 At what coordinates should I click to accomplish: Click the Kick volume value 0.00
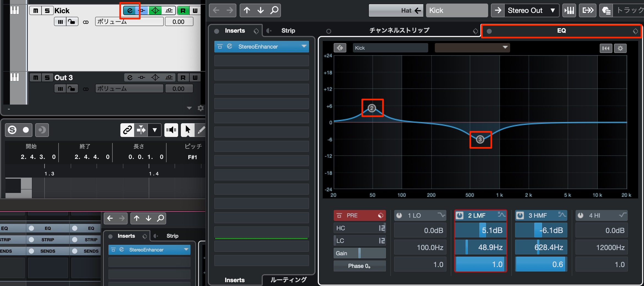click(179, 22)
